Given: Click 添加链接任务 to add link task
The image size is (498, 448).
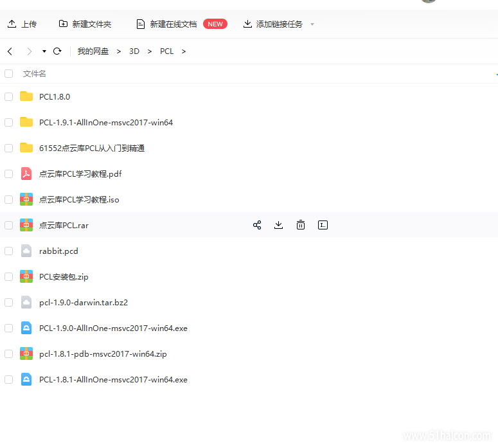Looking at the screenshot, I should tap(273, 24).
